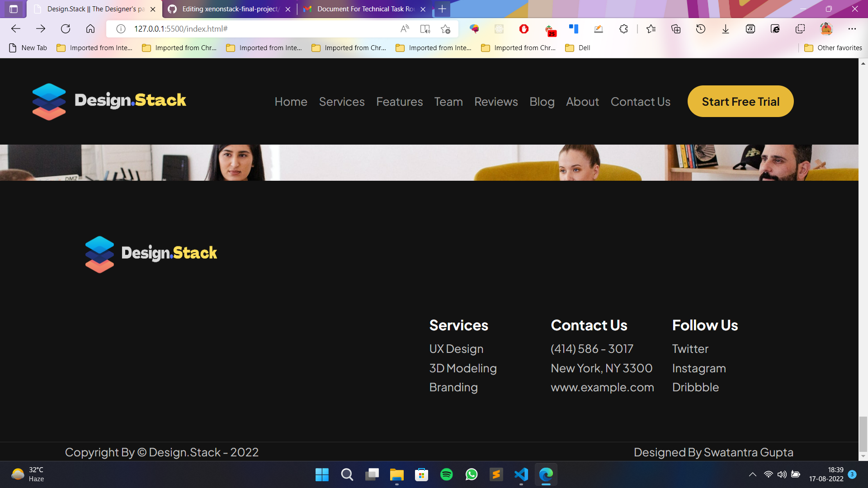The width and height of the screenshot is (868, 488).
Task: Open browser Settings and more menu
Action: pos(852,29)
